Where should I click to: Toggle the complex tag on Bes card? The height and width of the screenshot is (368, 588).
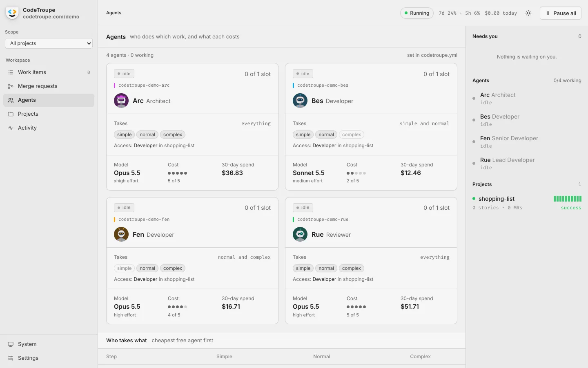pos(352,135)
